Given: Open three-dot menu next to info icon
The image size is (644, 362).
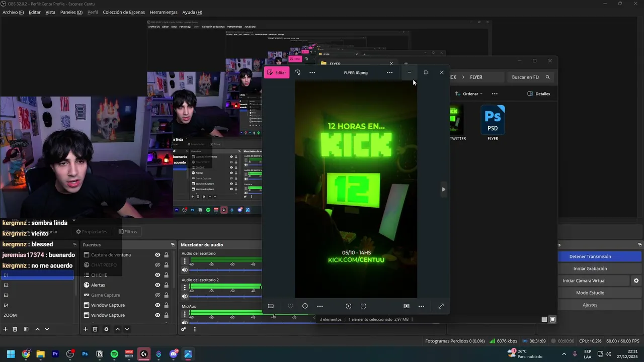Looking at the screenshot, I should pyautogui.click(x=320, y=306).
